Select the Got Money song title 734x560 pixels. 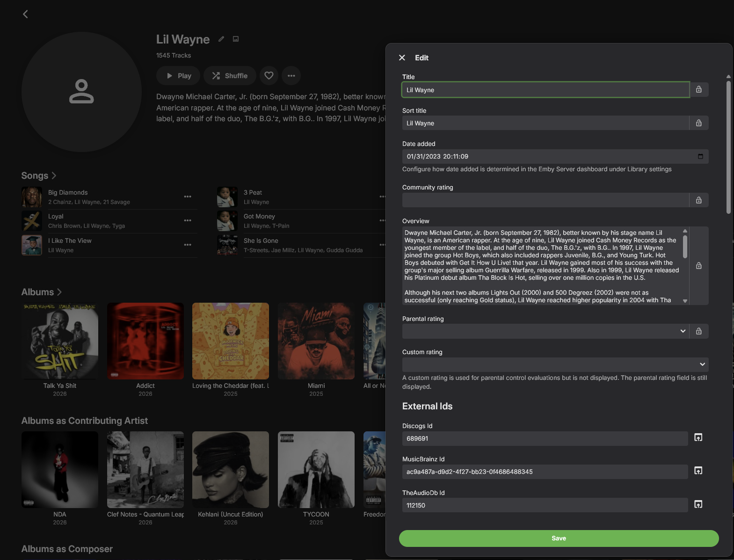pyautogui.click(x=259, y=216)
